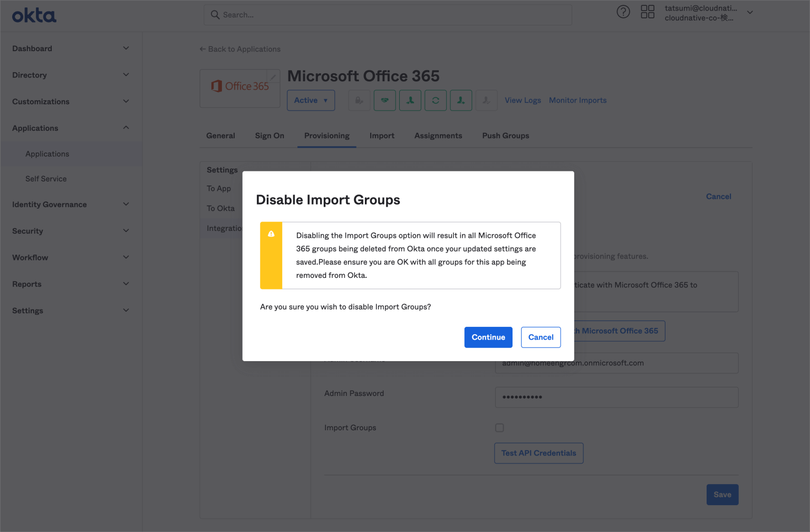Switch to the Push Groups tab
Viewport: 810px width, 532px height.
coord(505,136)
